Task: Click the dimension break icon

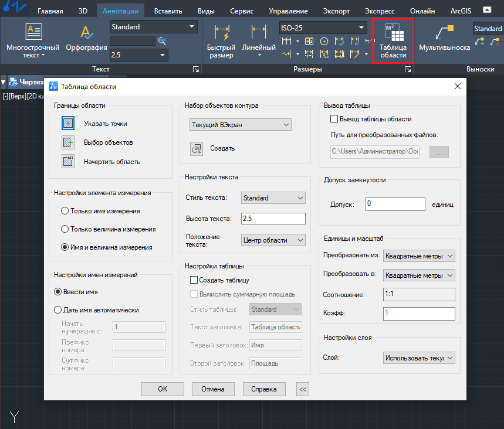Action: coord(309,54)
